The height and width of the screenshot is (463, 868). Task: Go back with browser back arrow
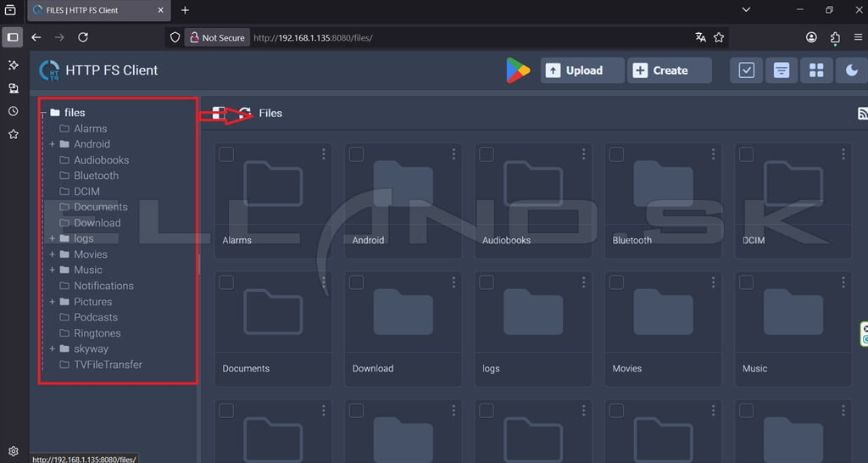coord(36,37)
